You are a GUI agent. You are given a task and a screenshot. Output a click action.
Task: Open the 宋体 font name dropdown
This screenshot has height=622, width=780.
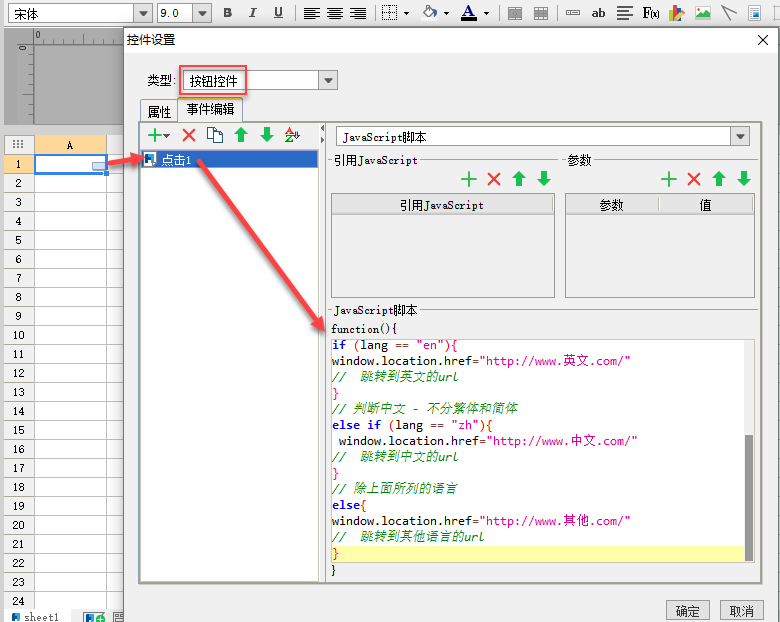(142, 13)
